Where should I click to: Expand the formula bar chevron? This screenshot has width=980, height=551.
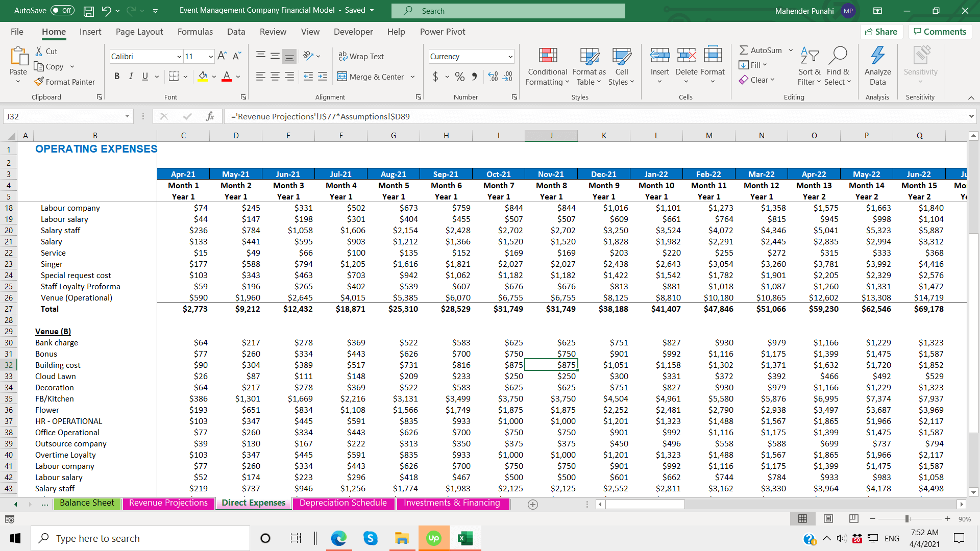[971, 116]
